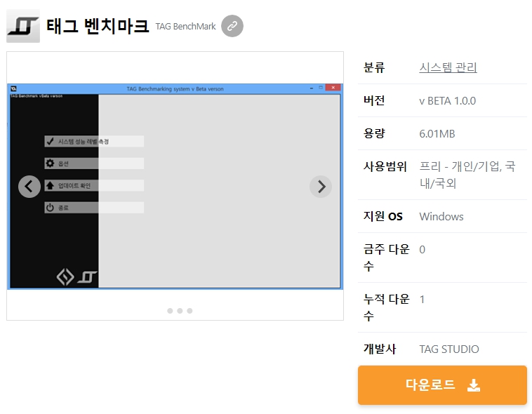Click the 개발사 label
Image resolution: width=532 pixels, height=414 pixels.
point(380,349)
